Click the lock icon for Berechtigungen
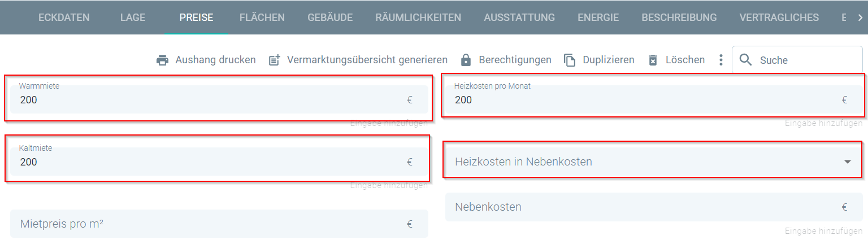Viewport: 868px width, 244px height. coord(466,60)
